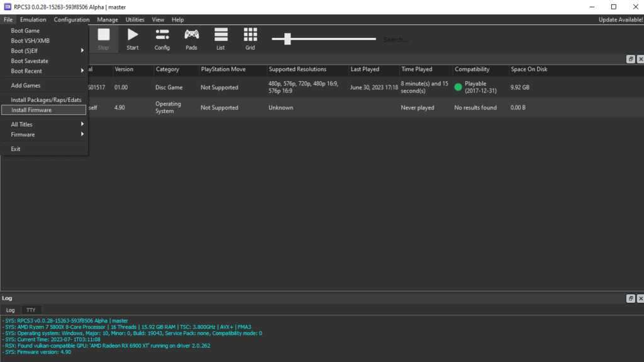Viewport: 644px width, 362px height.
Task: Switch to the Log tab
Action: tap(10, 310)
